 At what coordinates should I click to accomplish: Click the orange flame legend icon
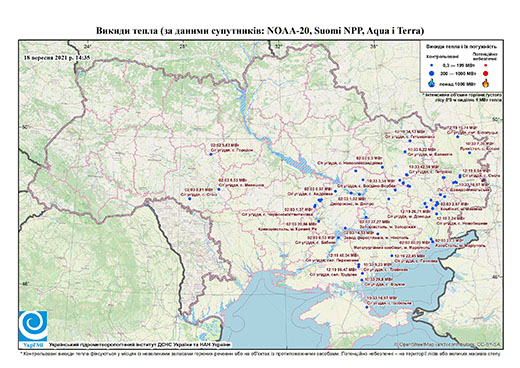click(x=485, y=83)
